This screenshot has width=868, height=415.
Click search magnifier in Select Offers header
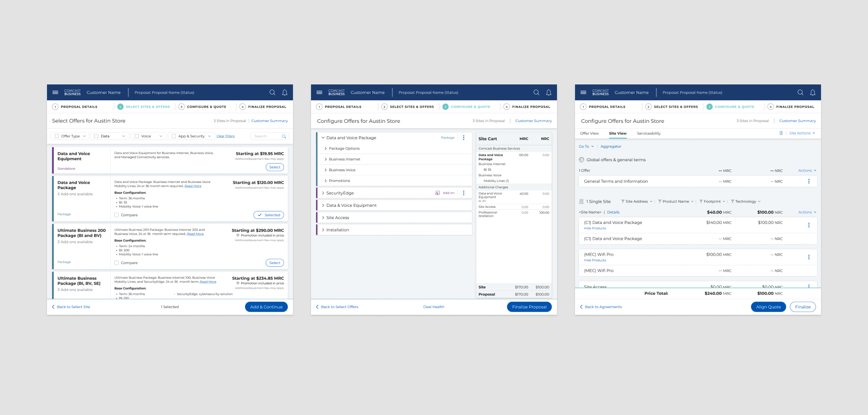(x=272, y=92)
